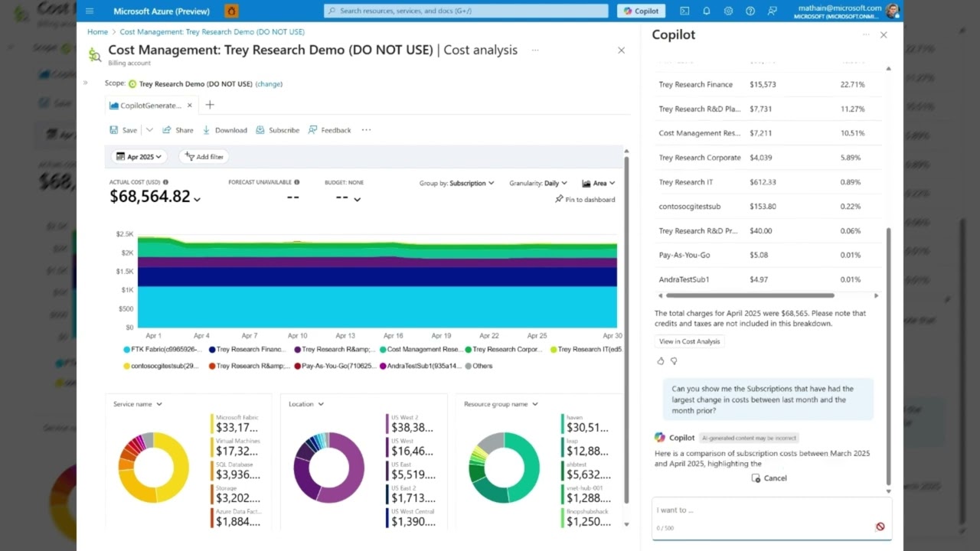The height and width of the screenshot is (551, 980).
Task: Open portal settings gear
Action: pyautogui.click(x=728, y=11)
